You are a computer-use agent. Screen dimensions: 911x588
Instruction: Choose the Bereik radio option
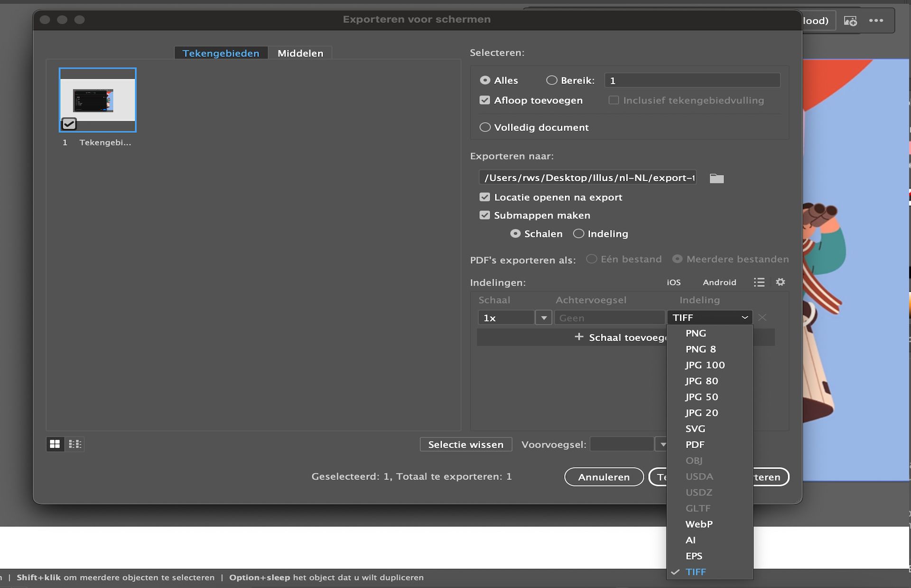[x=551, y=80]
